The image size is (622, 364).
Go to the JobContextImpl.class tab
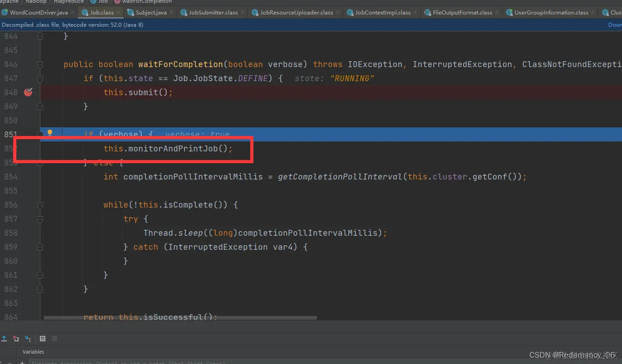pos(383,12)
